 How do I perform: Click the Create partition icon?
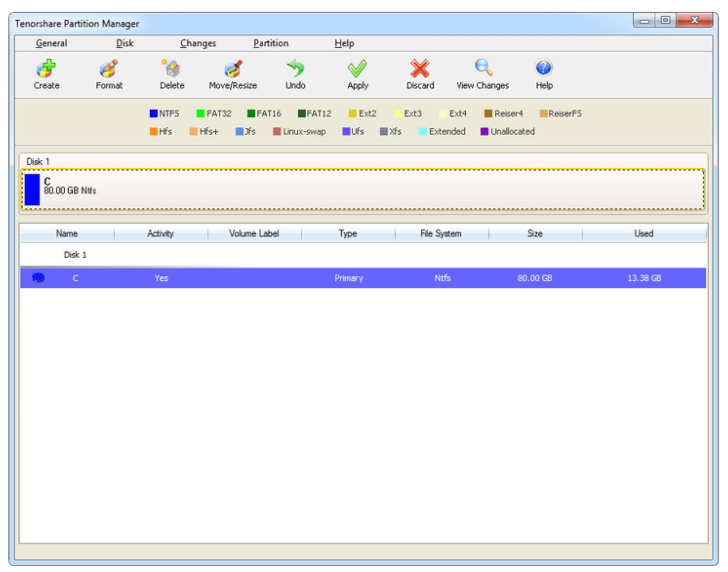[x=46, y=69]
